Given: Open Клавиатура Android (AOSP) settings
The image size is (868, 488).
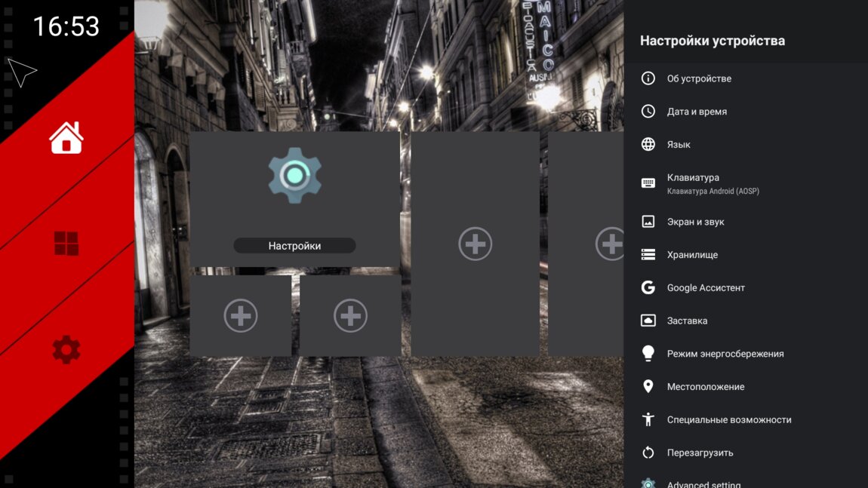Looking at the screenshot, I should pyautogui.click(x=713, y=183).
